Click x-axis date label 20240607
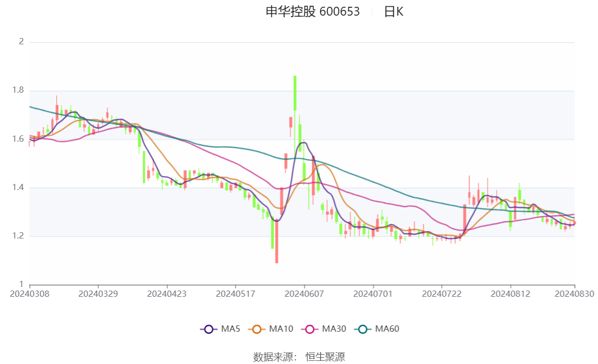 (x=304, y=294)
